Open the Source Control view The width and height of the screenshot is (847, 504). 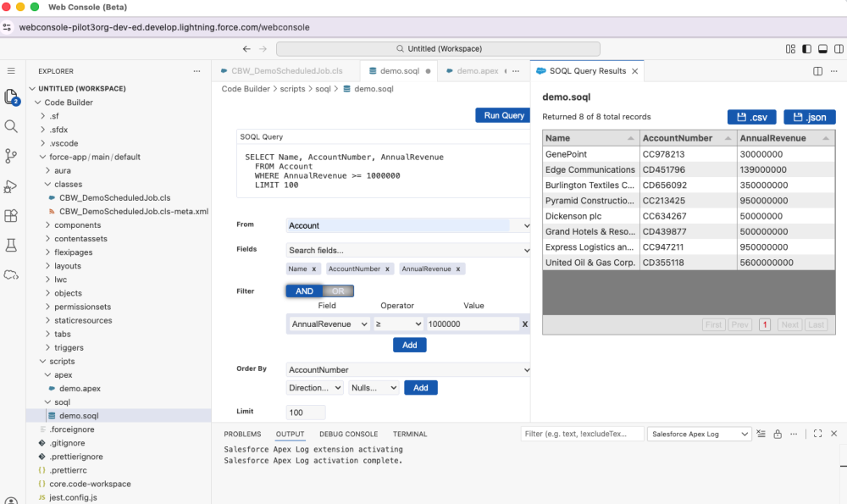(x=11, y=156)
